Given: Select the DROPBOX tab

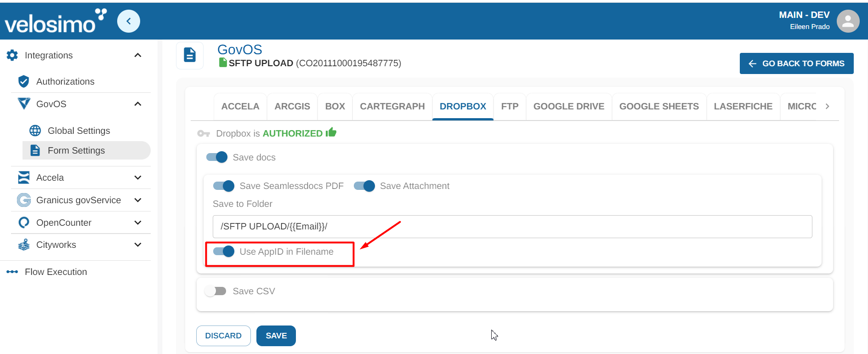Looking at the screenshot, I should pyautogui.click(x=463, y=106).
